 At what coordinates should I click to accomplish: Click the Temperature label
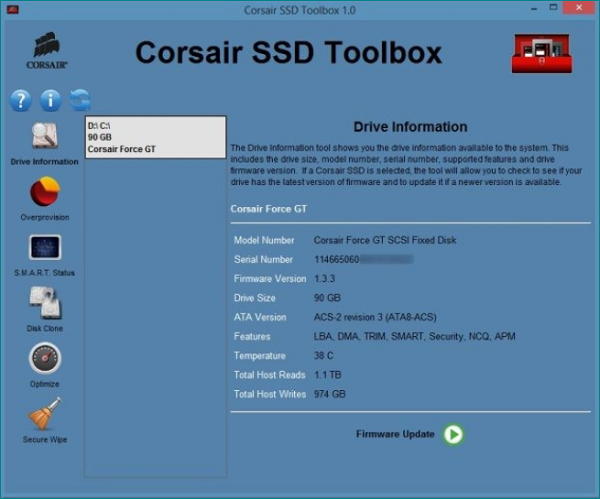point(260,356)
